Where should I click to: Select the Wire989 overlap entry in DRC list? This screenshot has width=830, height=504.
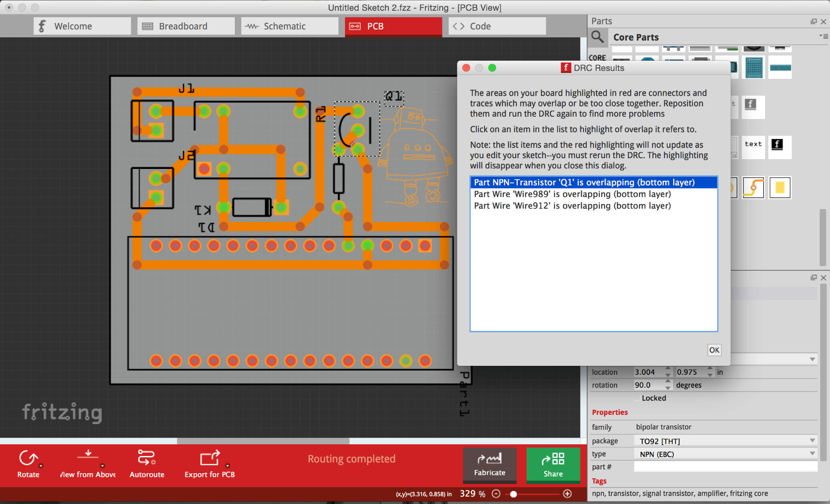[572, 194]
